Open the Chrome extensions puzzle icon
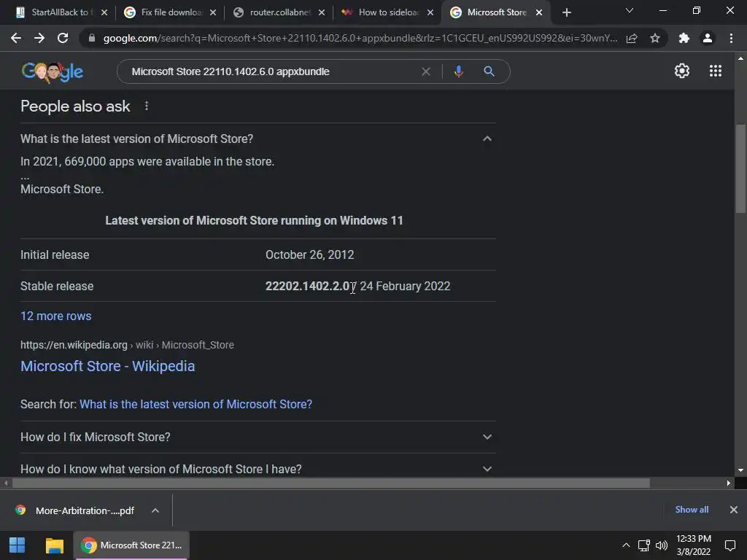Screen dimensions: 747x560 tap(684, 38)
